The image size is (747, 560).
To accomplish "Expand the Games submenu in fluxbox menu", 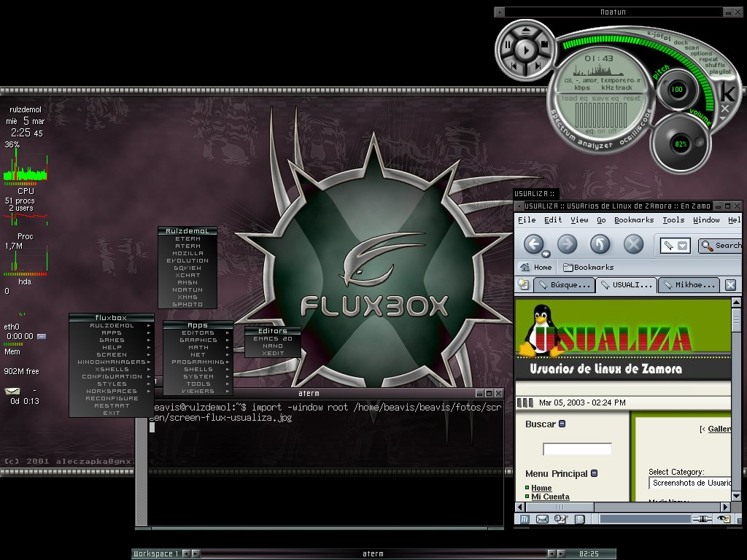I will point(112,340).
